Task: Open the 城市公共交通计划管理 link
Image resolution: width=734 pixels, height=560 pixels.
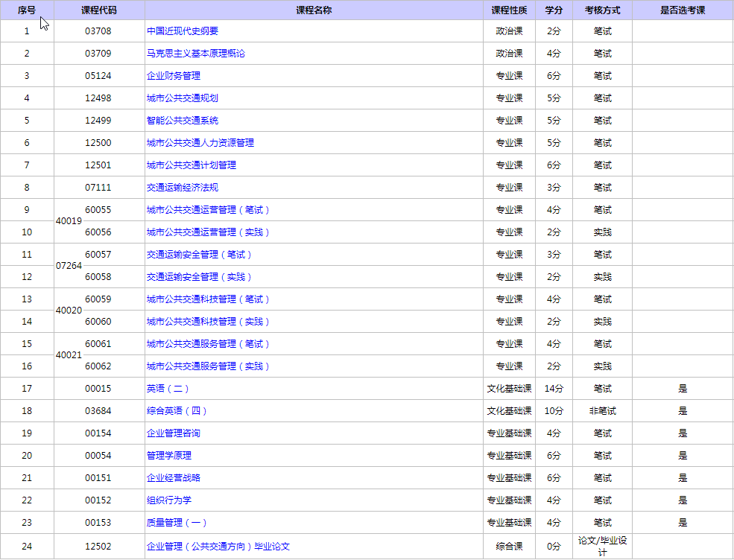Action: [x=192, y=165]
